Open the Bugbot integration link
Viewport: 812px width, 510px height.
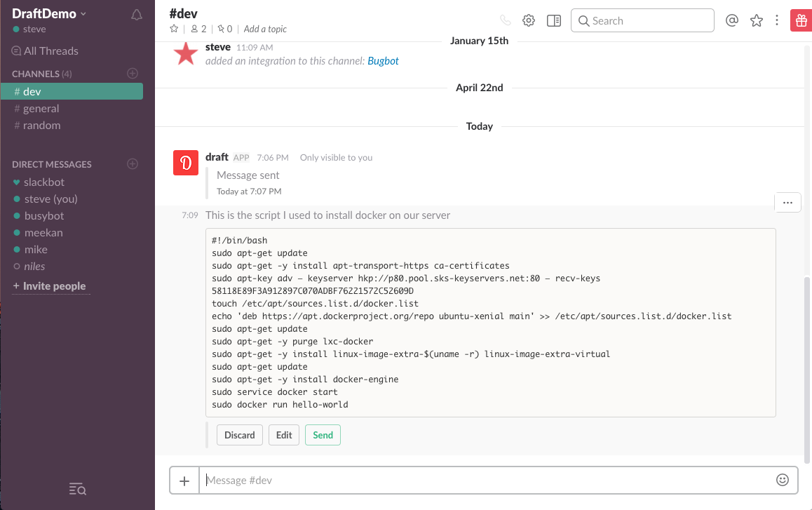pos(384,60)
